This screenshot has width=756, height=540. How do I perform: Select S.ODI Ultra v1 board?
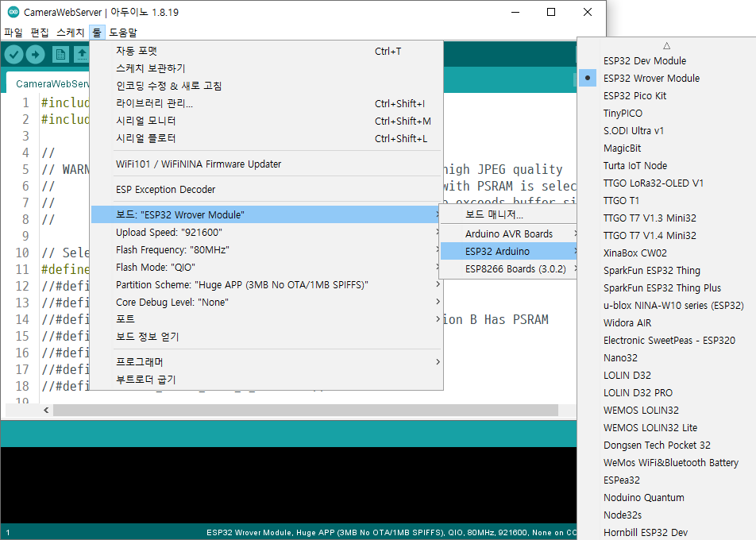pos(666,131)
